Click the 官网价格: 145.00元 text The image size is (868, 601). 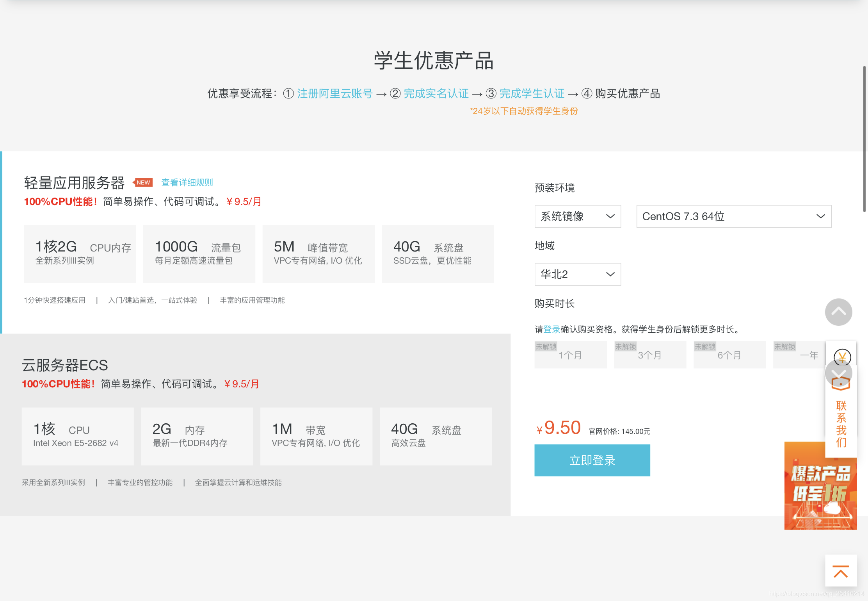(619, 432)
